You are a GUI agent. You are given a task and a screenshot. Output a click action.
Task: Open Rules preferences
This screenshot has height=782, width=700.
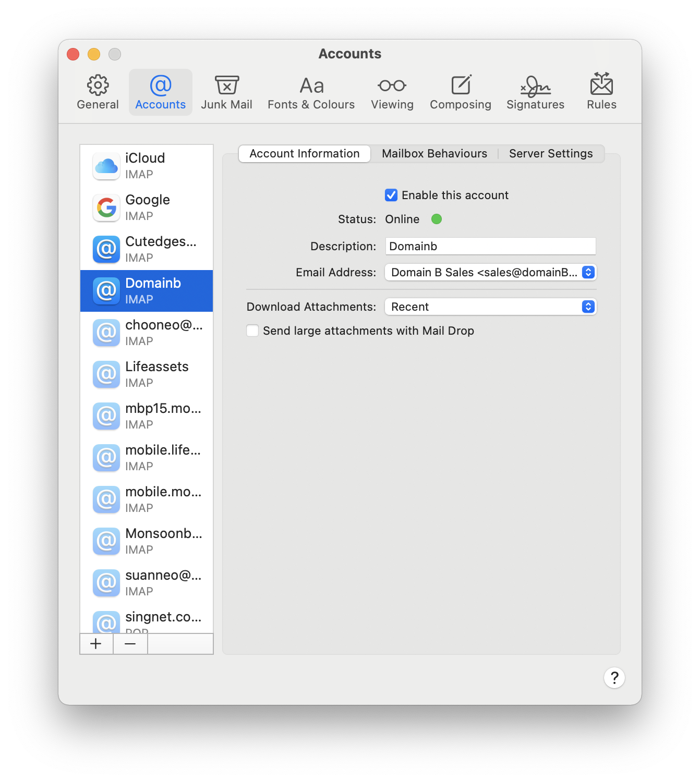tap(601, 92)
